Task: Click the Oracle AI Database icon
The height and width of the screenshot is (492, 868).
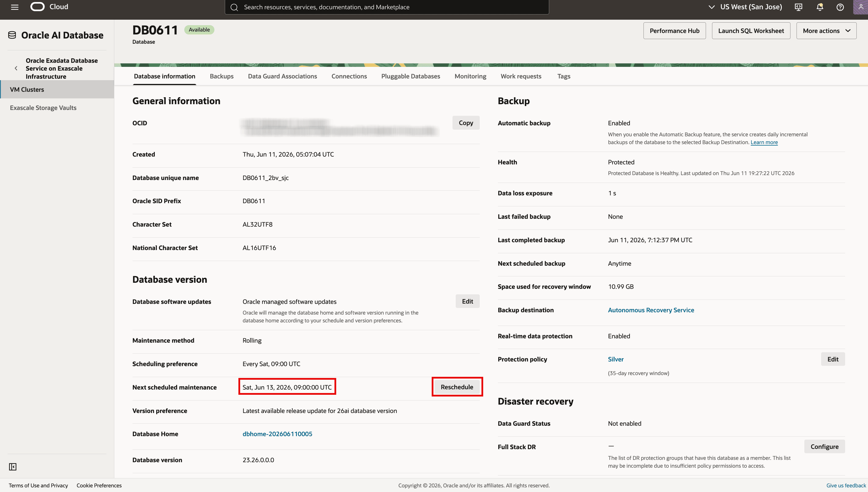Action: (12, 35)
